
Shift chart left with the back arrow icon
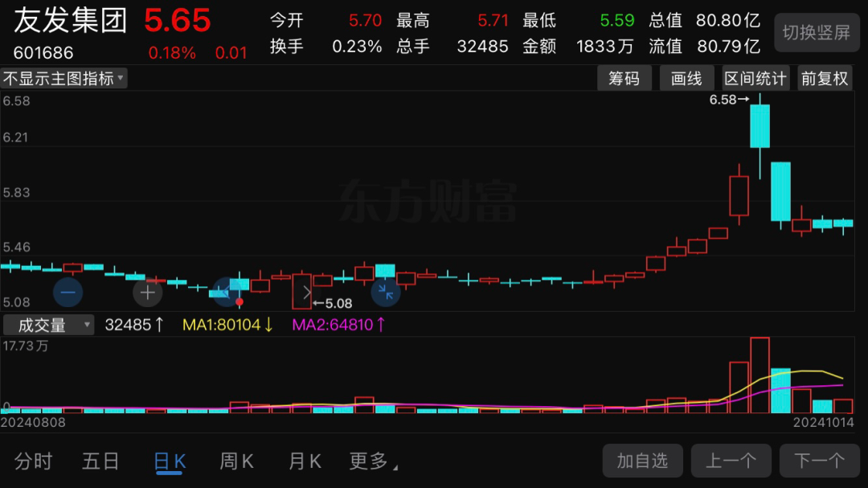point(227,293)
